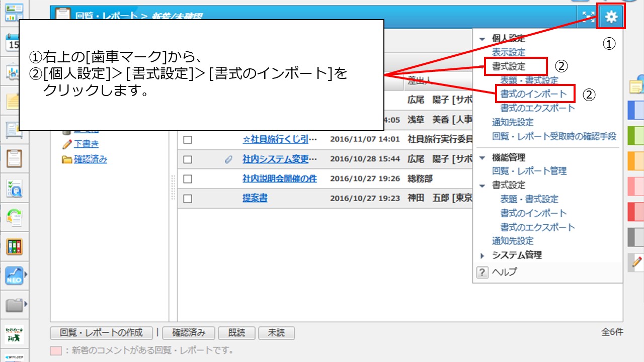The image size is (644, 362).
Task: Collapse the 機能管理 section
Action: 482,158
